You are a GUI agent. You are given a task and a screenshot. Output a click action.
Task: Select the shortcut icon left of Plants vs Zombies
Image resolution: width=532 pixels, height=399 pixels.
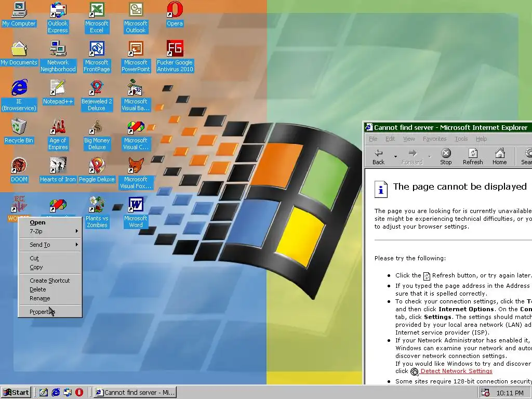(58, 206)
